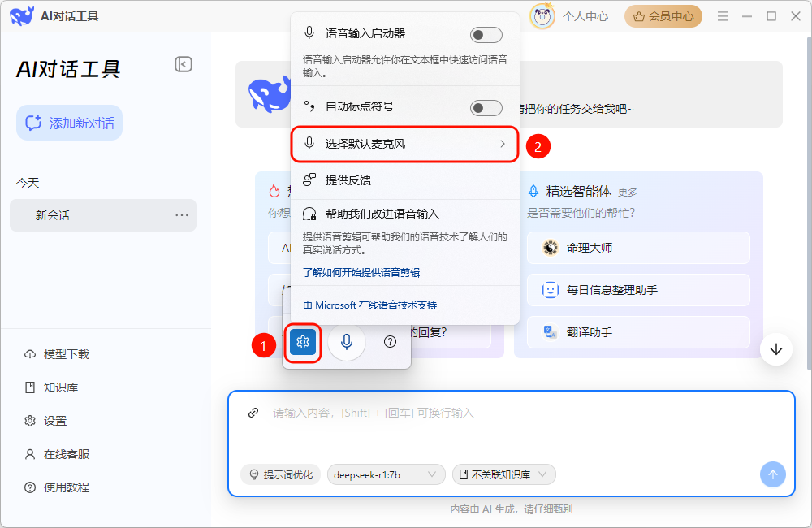Open 知识库 in the sidebar
This screenshot has height=528, width=812.
tap(60, 387)
